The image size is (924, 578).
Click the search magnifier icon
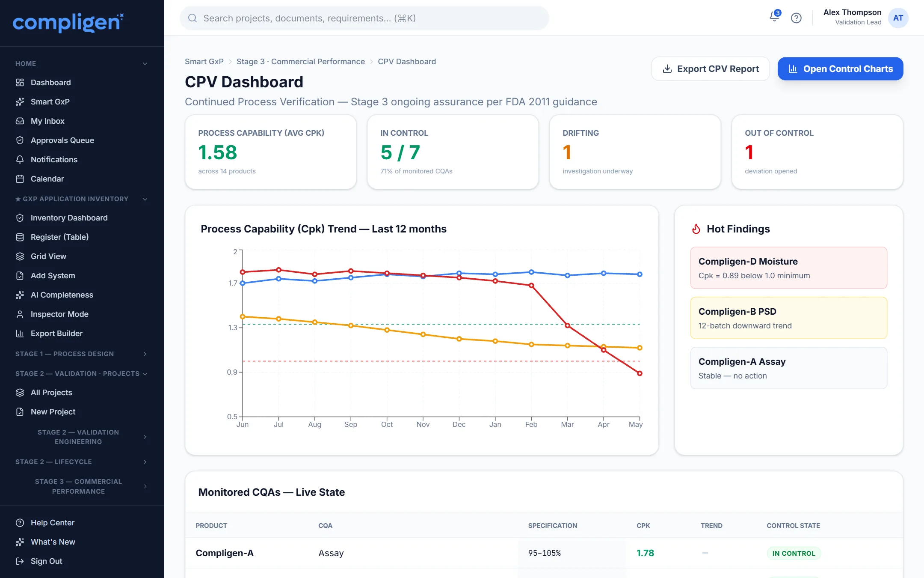pyautogui.click(x=192, y=18)
